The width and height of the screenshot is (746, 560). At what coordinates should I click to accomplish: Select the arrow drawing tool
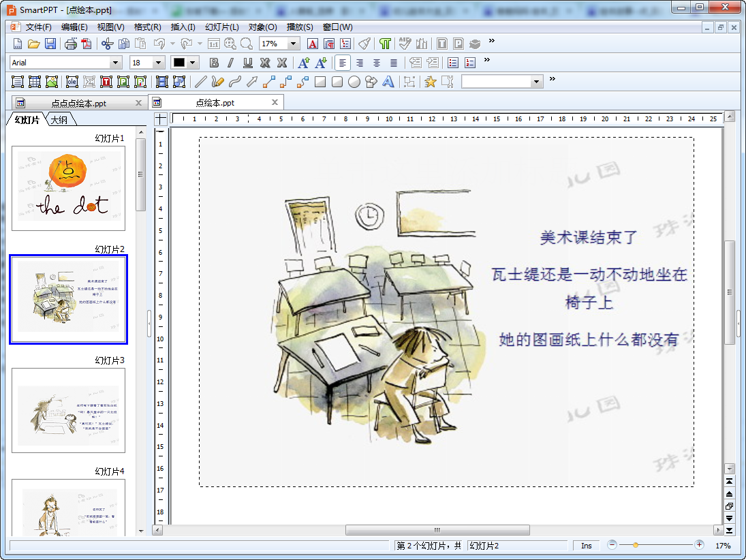[251, 82]
